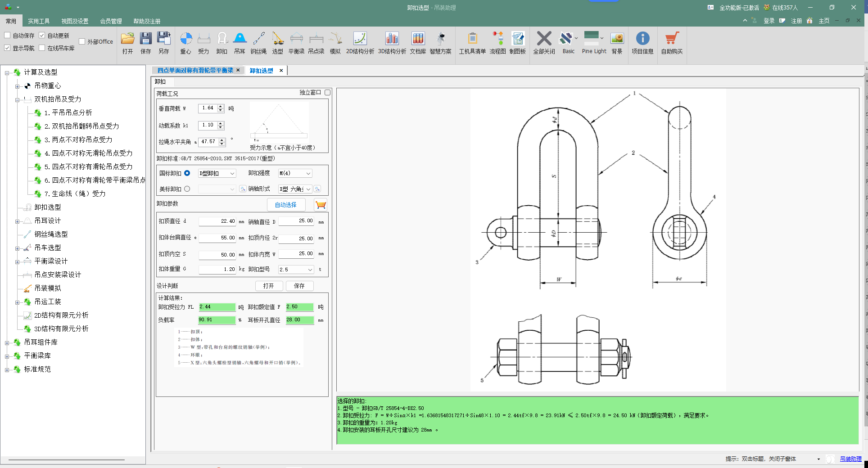Open the 背景 background setting
Image resolution: width=868 pixels, height=468 pixels.
point(617,43)
